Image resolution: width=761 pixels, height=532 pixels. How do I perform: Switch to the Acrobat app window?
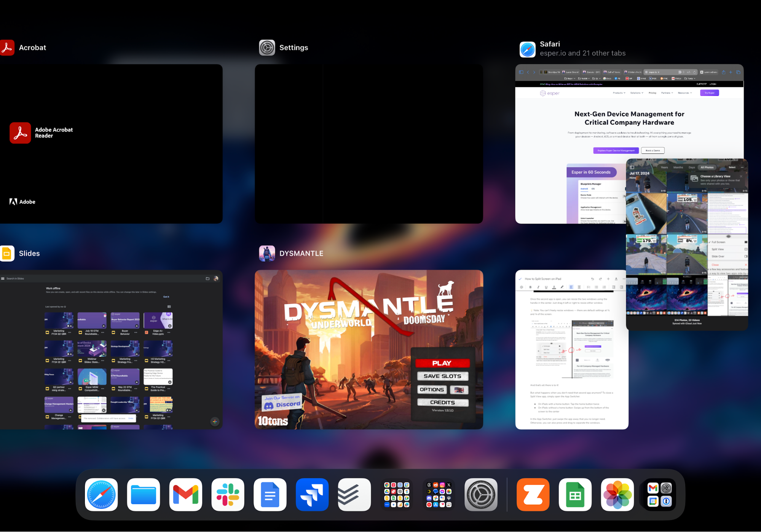point(110,144)
